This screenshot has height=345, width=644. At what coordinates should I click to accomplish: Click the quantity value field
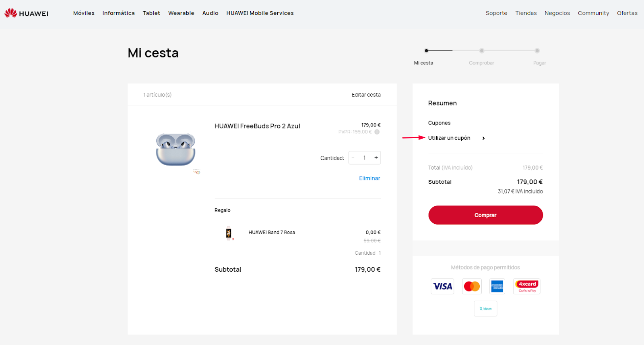point(364,158)
